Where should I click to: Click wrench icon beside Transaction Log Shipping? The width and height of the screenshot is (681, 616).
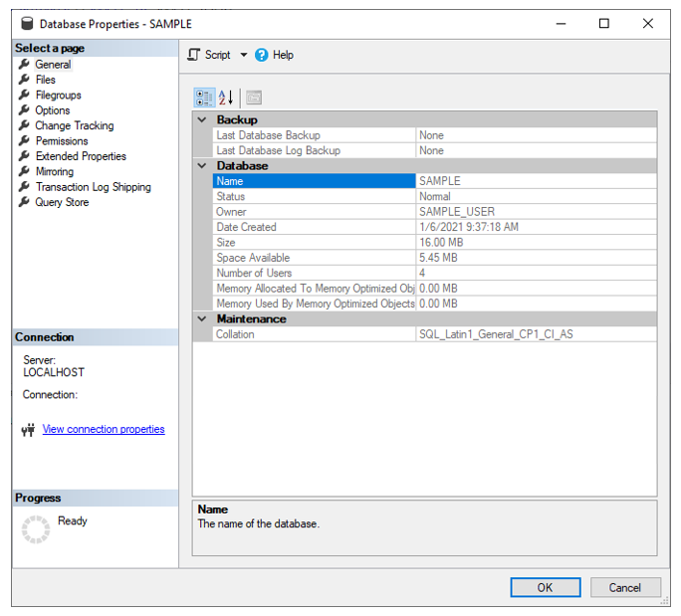coord(24,187)
